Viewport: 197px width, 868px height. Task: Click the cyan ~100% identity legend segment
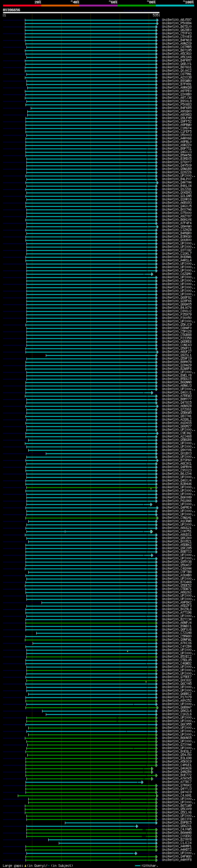[x=175, y=6]
